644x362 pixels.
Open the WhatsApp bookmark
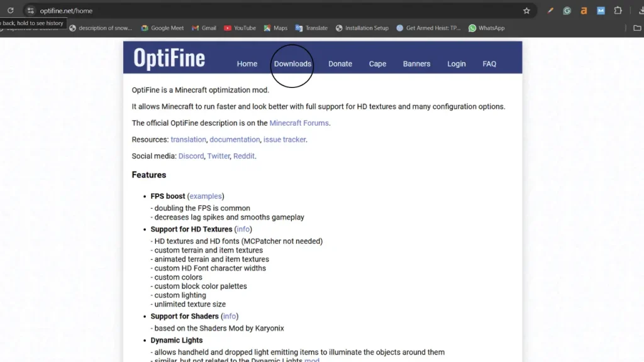(487, 28)
